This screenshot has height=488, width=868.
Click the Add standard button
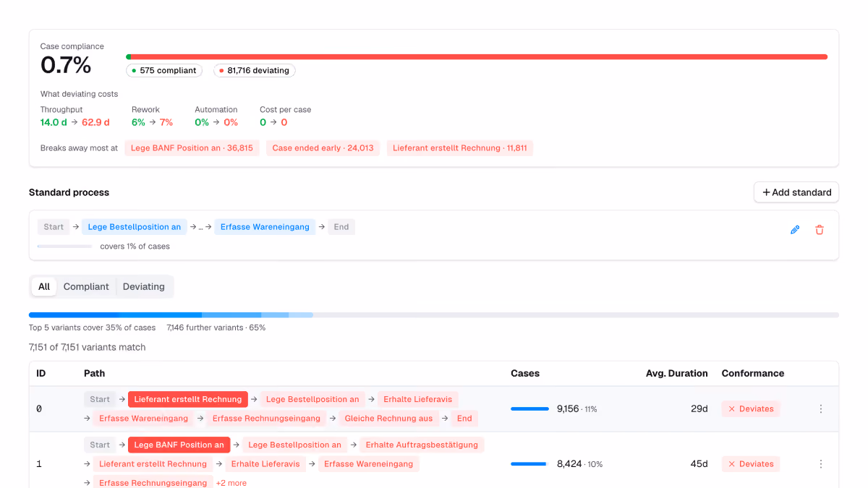click(x=796, y=192)
